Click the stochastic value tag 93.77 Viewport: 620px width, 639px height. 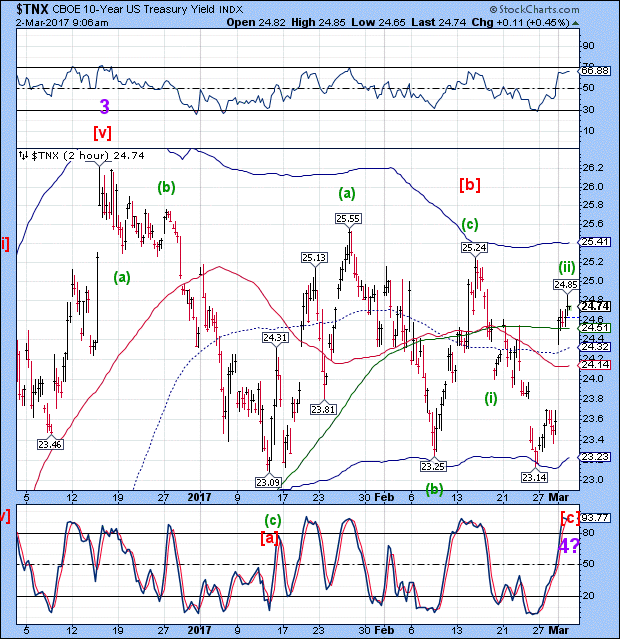coord(595,518)
